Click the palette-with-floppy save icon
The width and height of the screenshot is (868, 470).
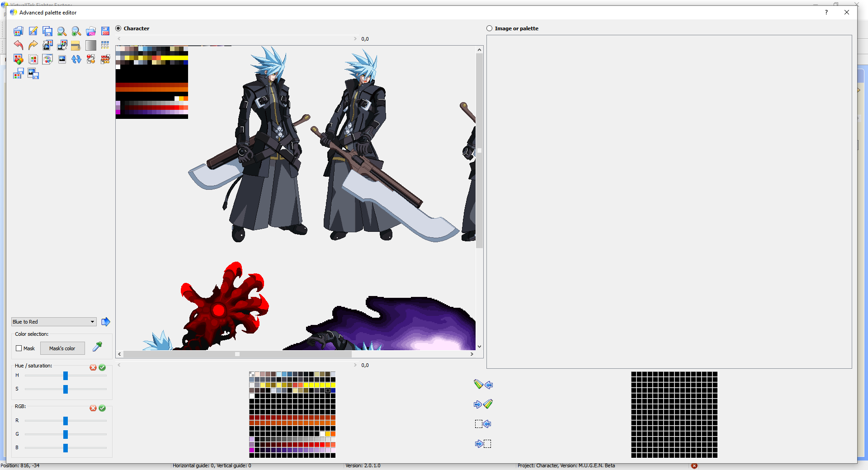tap(19, 74)
